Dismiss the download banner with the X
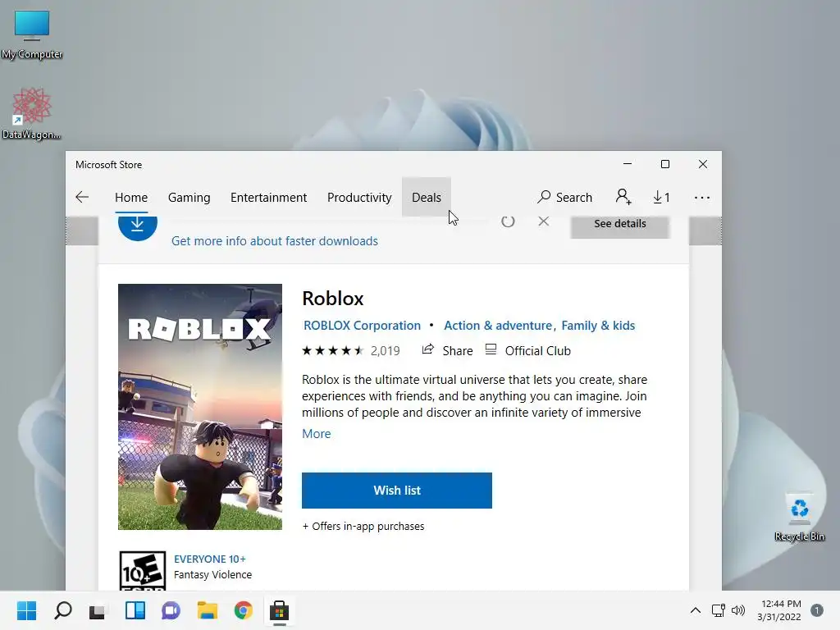The width and height of the screenshot is (840, 630). (x=543, y=221)
